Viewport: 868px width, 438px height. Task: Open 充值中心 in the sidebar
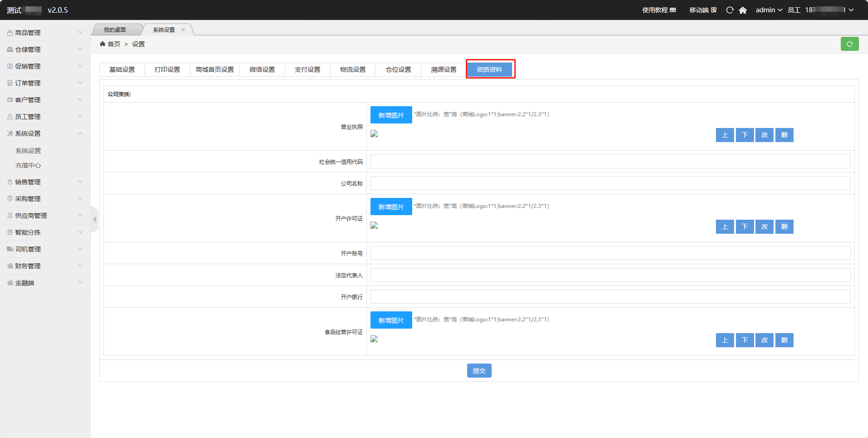(x=28, y=165)
